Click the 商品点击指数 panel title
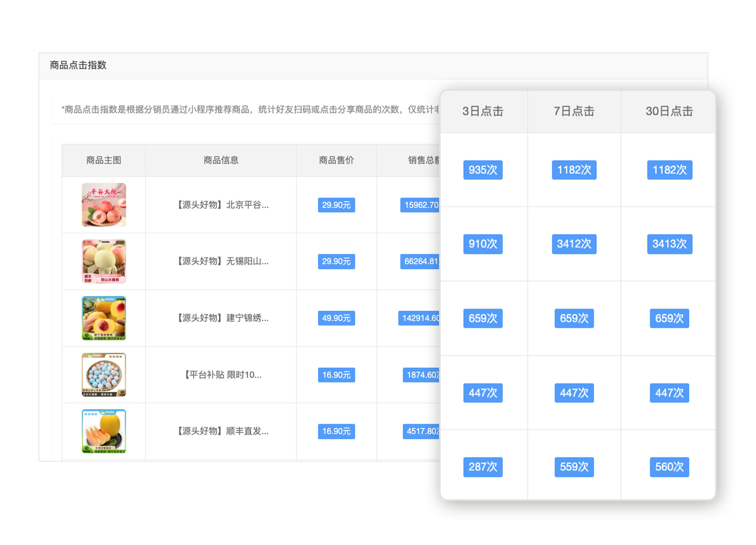This screenshot has height=545, width=756. [x=78, y=65]
